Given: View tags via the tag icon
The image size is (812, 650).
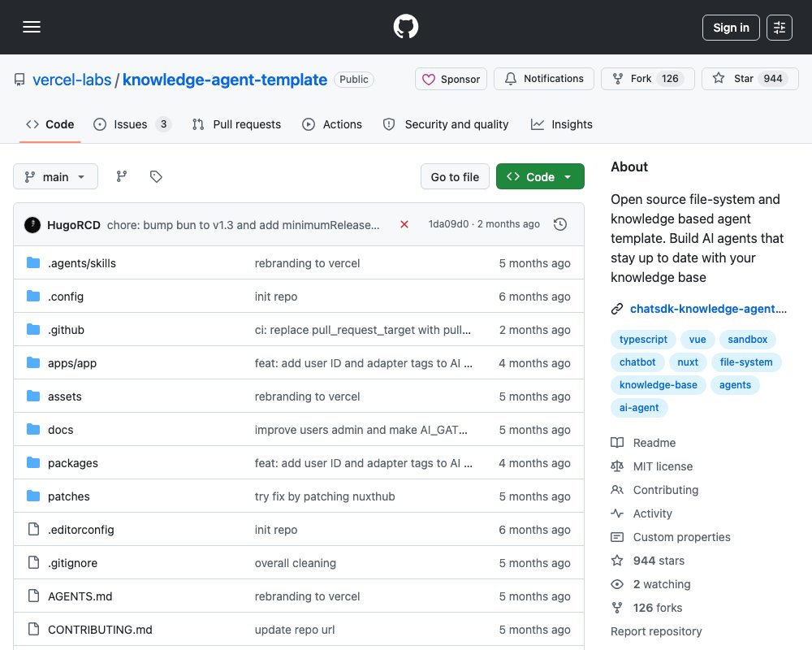Looking at the screenshot, I should [156, 177].
